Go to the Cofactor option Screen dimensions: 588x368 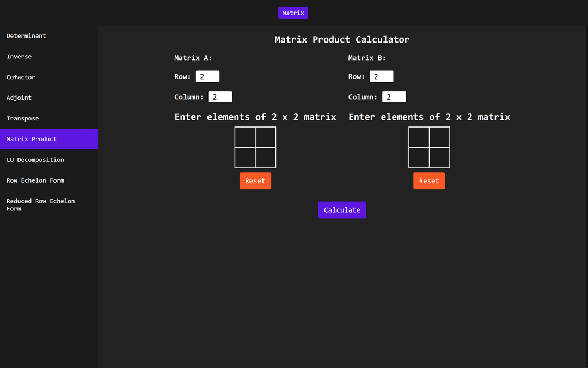coord(21,77)
